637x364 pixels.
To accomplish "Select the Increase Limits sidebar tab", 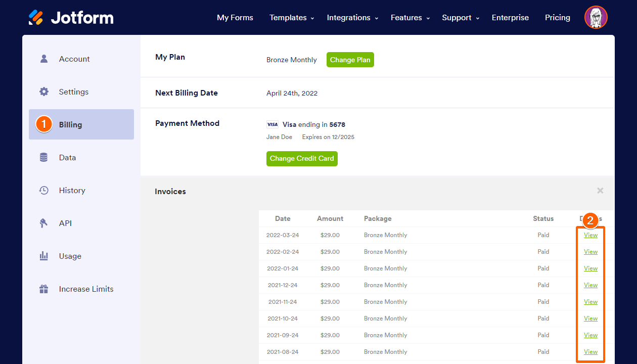I will click(x=81, y=289).
